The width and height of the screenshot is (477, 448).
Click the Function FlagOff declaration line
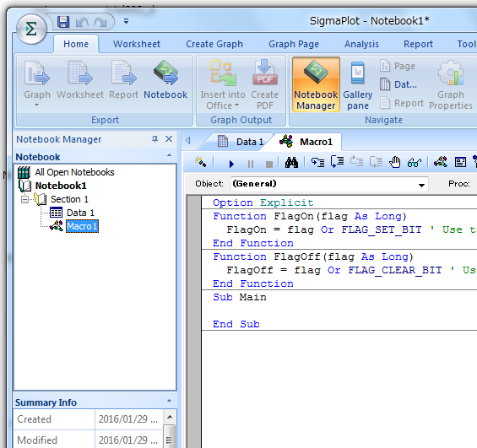tap(313, 256)
